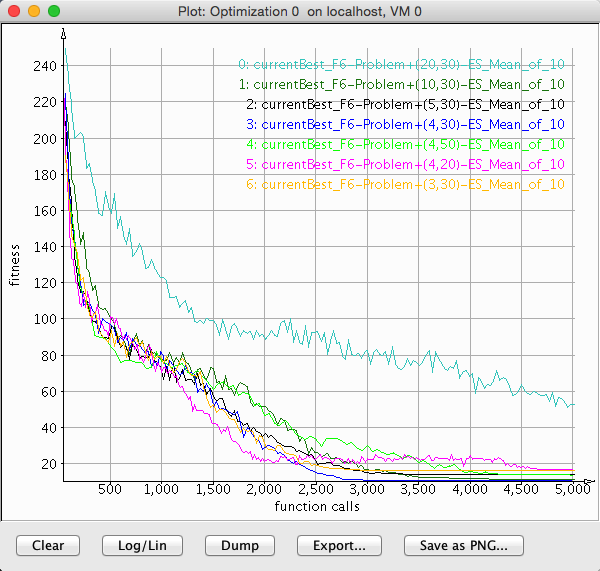
Task: Click the Clear button
Action: 48,545
